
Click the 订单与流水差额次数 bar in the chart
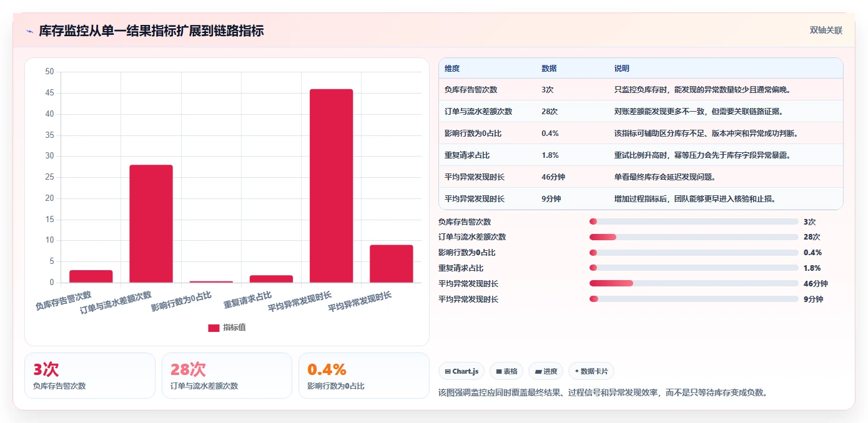click(151, 224)
